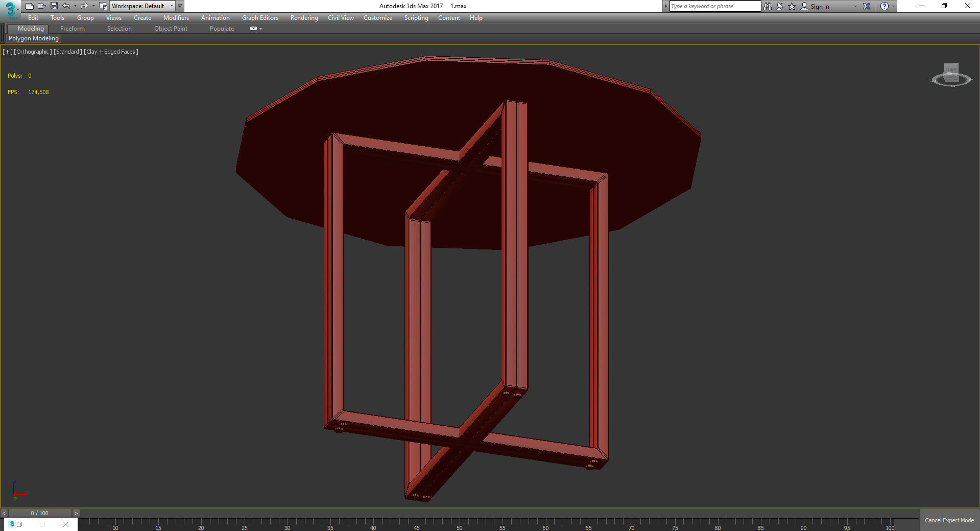Switch to the Freeform ribbon tab
This screenshot has width=980, height=531.
[73, 29]
